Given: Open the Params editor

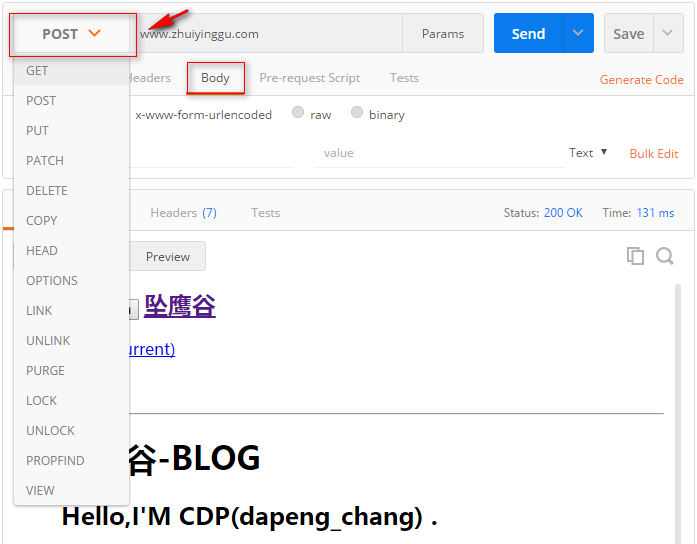Looking at the screenshot, I should pyautogui.click(x=443, y=34).
